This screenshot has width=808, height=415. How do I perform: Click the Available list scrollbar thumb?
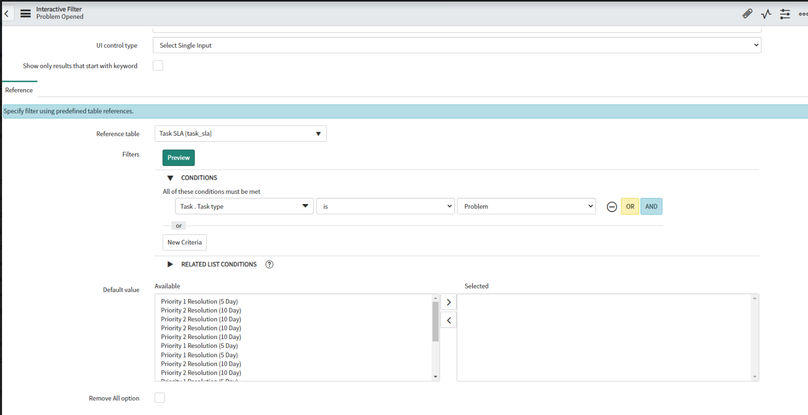click(x=435, y=322)
